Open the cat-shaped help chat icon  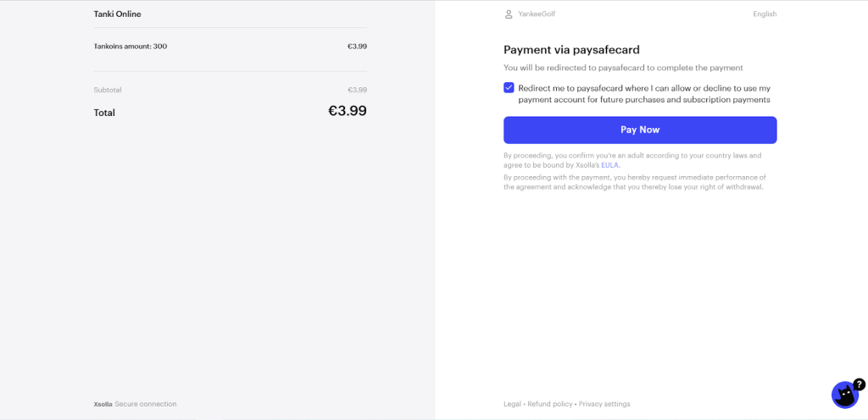845,395
